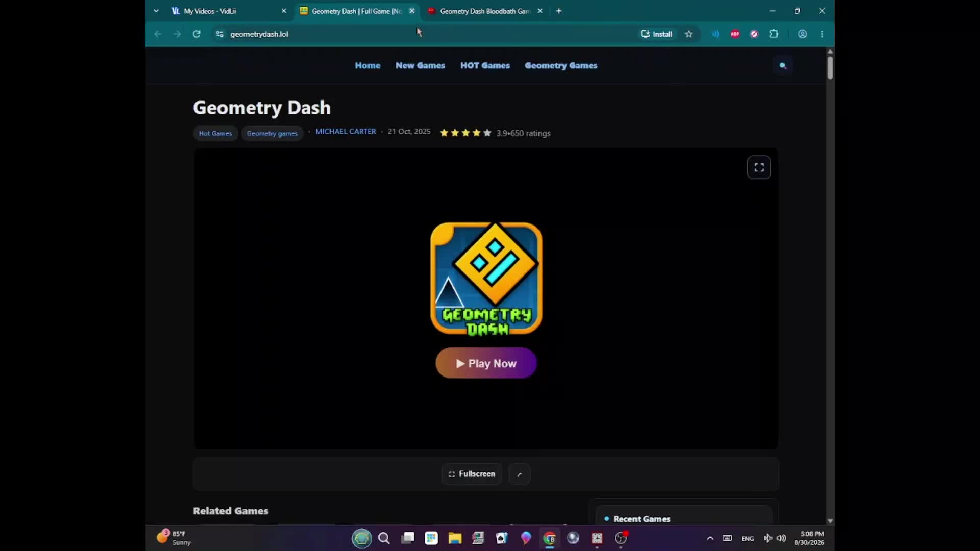Reload the page with the refresh icon

pos(197,34)
